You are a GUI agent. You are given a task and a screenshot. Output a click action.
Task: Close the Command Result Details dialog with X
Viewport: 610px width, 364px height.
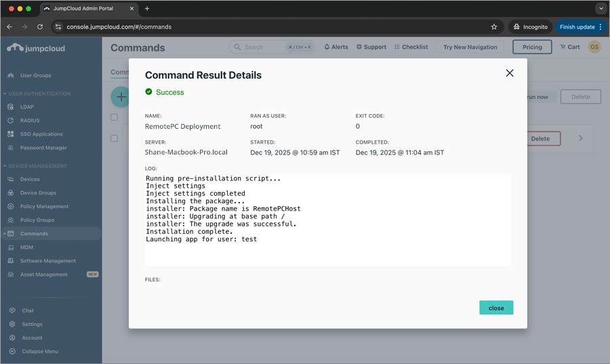(510, 73)
